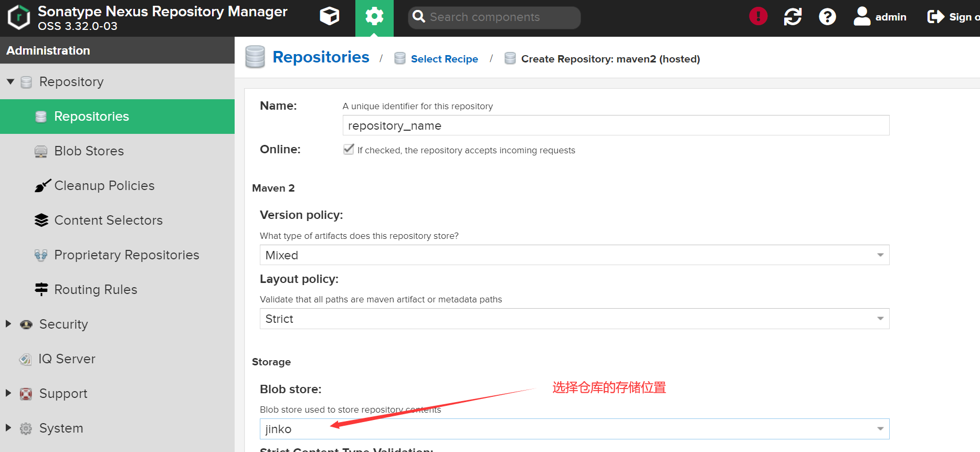Click the Support label in sidebar

64,394
